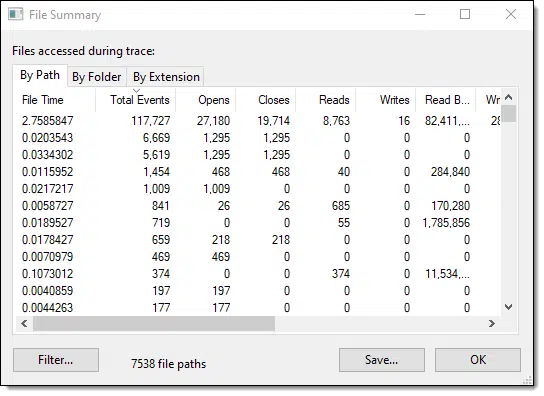Select row with File Time 0.0203543

point(257,138)
